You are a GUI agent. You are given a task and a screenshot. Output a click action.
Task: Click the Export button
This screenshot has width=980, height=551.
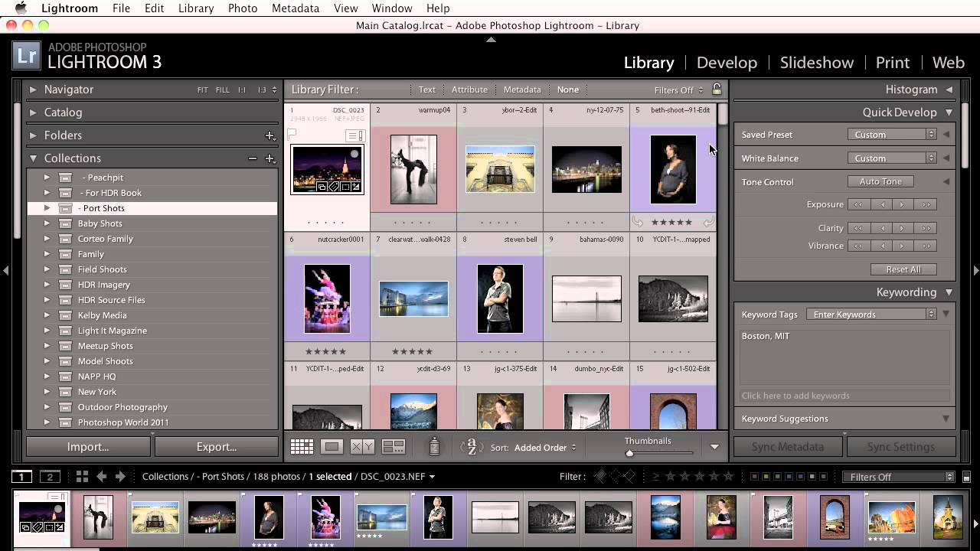[217, 447]
